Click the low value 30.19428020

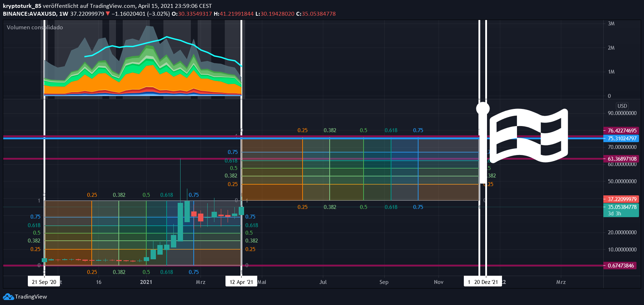(277, 14)
